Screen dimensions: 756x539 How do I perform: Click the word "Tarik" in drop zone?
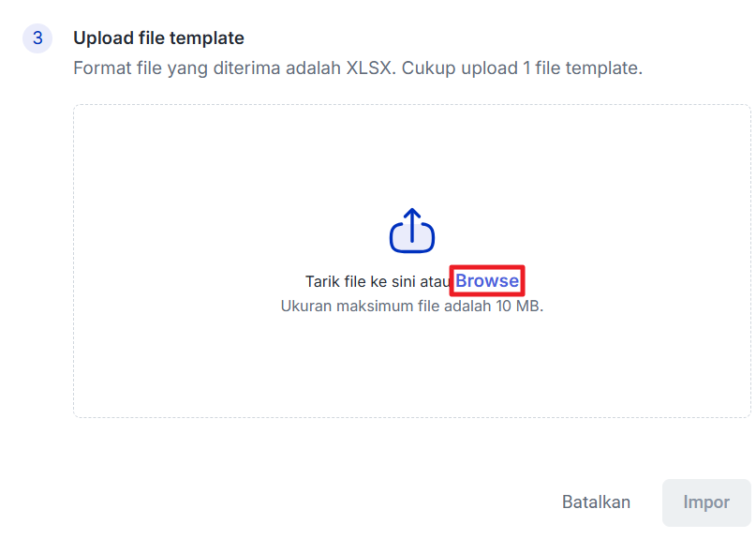point(322,282)
